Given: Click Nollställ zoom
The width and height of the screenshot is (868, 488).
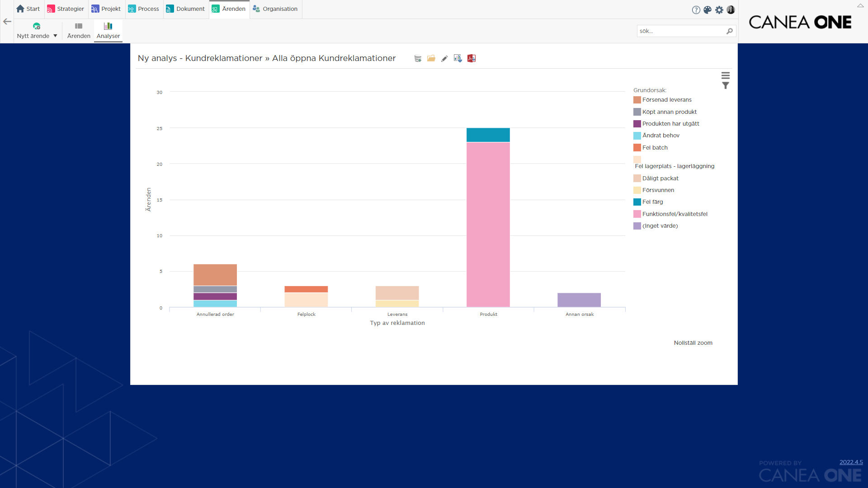Looking at the screenshot, I should coord(693,343).
